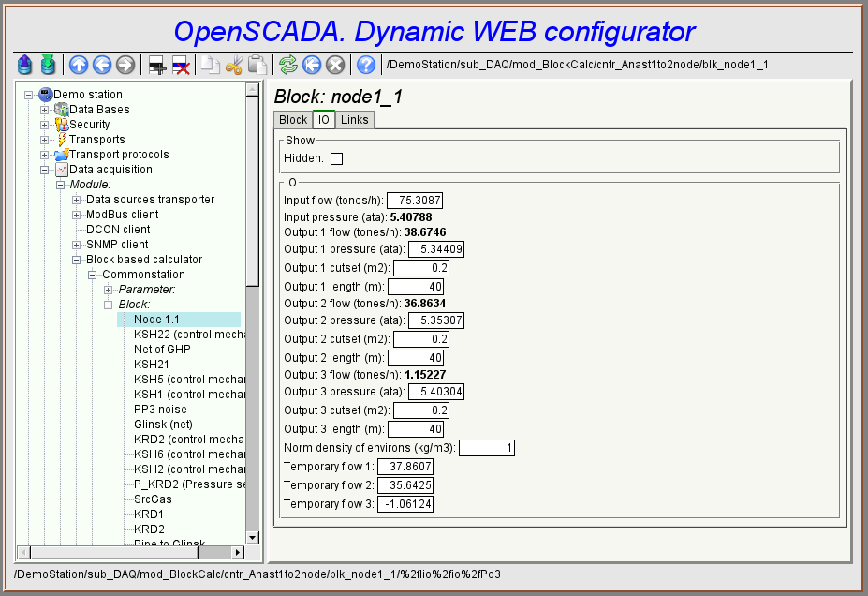Click the Demo station computer icon

45,95
